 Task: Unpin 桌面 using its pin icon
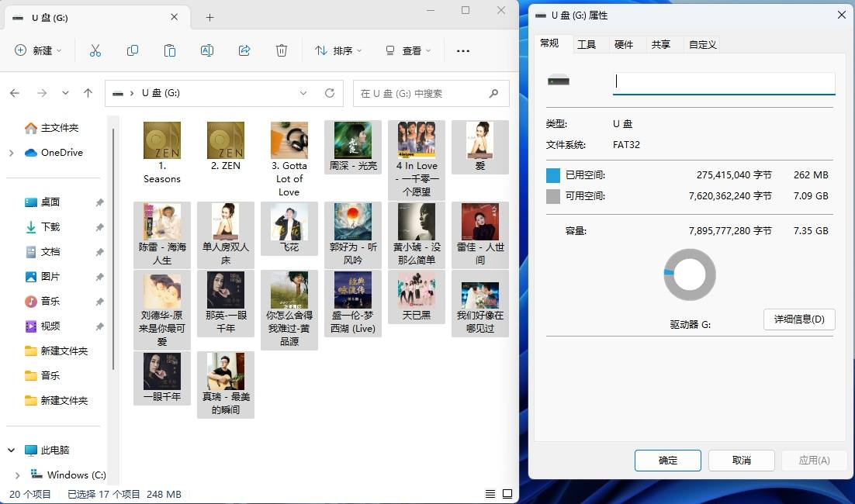(x=99, y=202)
